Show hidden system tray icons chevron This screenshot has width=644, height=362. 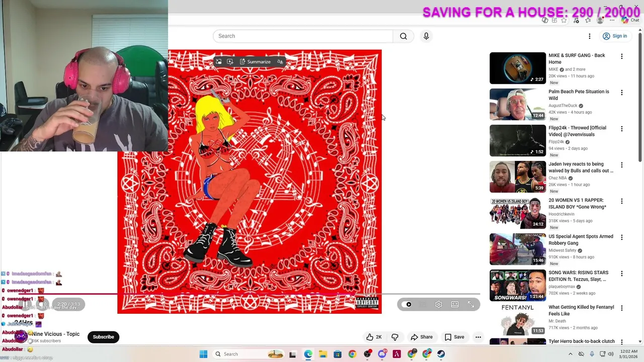(x=570, y=354)
